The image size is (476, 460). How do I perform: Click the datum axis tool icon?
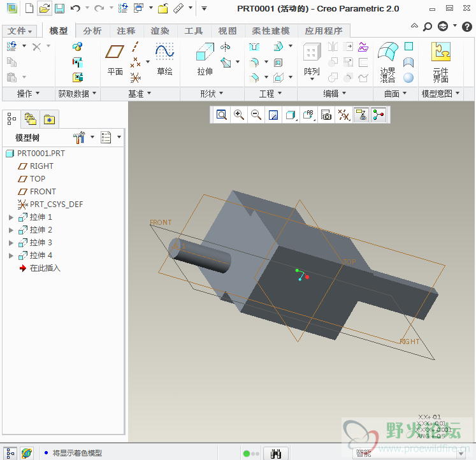(135, 47)
